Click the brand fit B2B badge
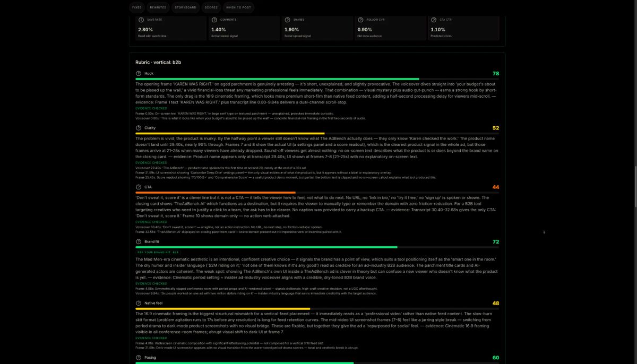Screen dimensions: 637x364 [x=158, y=252]
